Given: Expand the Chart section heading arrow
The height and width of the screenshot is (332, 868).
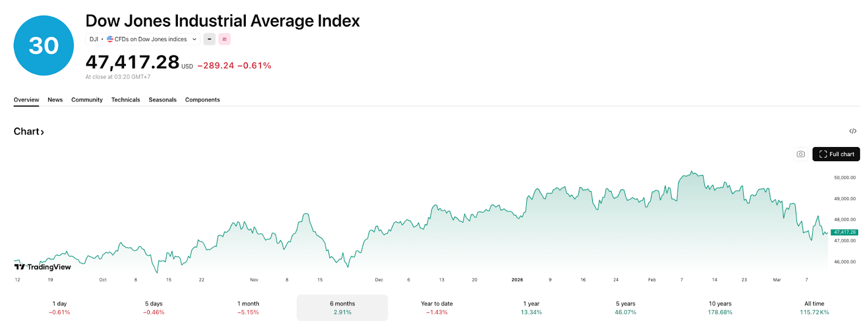Looking at the screenshot, I should pyautogui.click(x=42, y=132).
